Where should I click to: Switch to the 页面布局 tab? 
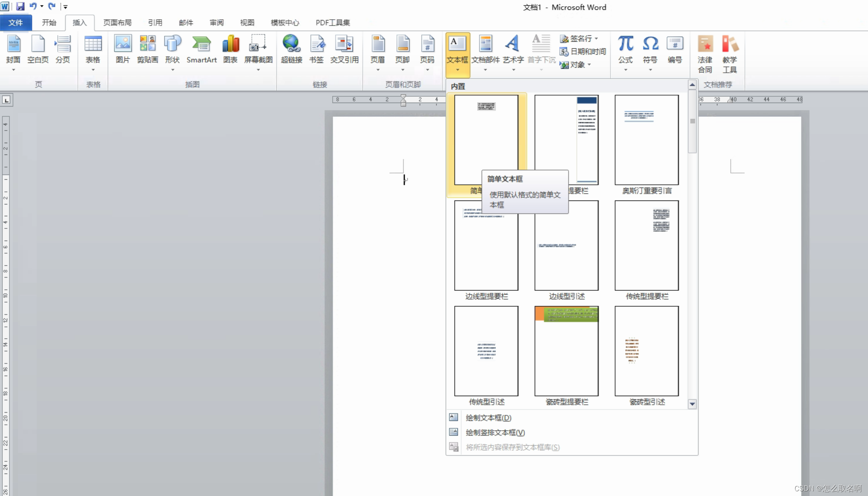(x=117, y=23)
